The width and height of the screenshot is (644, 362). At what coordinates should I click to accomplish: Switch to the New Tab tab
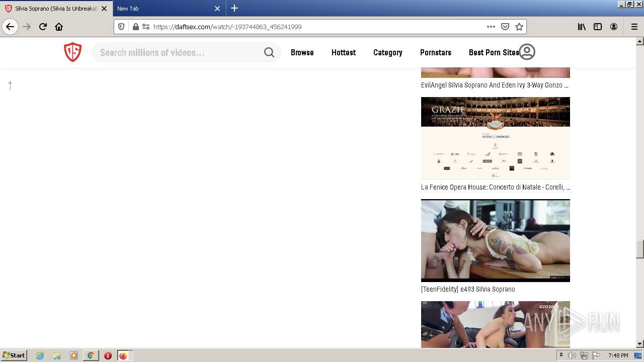coord(169,9)
